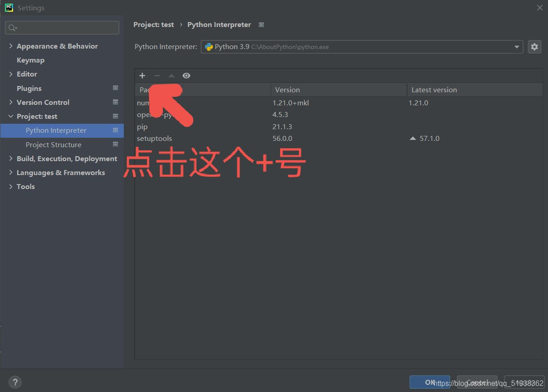Click the PyCharm logo in title bar

tap(9, 8)
